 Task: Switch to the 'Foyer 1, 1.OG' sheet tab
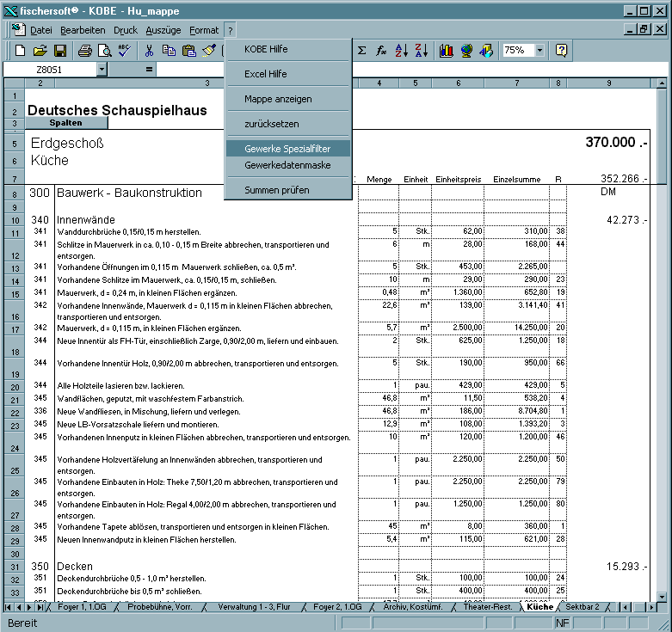[82, 606]
